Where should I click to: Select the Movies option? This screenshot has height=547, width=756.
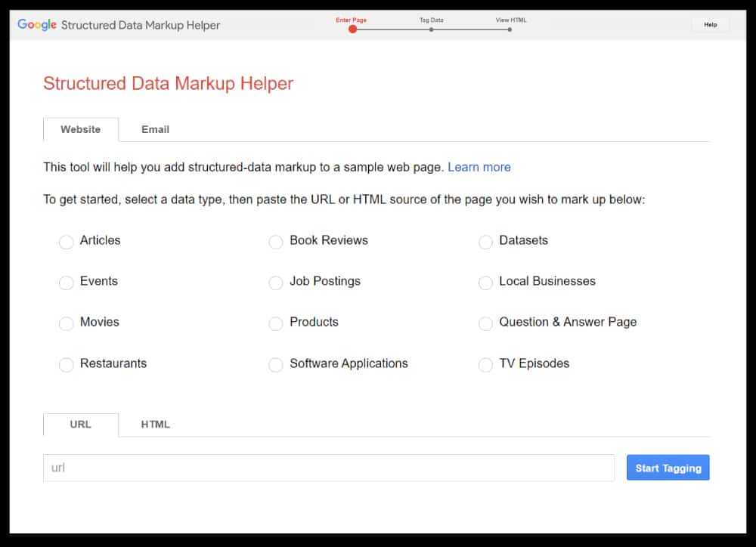click(x=67, y=323)
